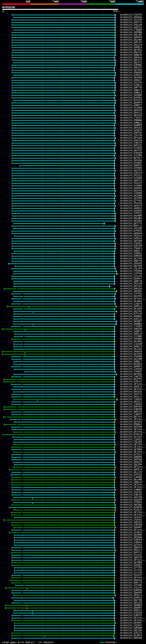
Task: Select the UniRef100_Q25633 label
Action: (x=131, y=130)
